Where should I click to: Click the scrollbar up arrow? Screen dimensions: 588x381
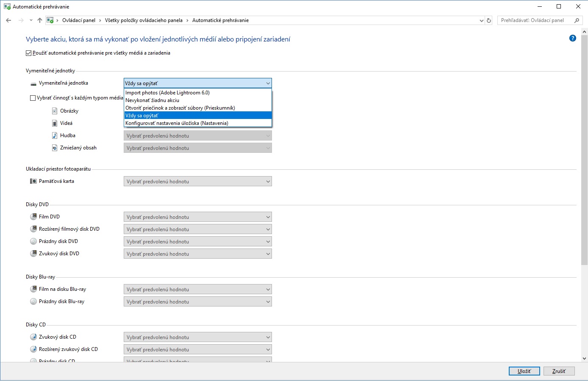click(x=585, y=31)
